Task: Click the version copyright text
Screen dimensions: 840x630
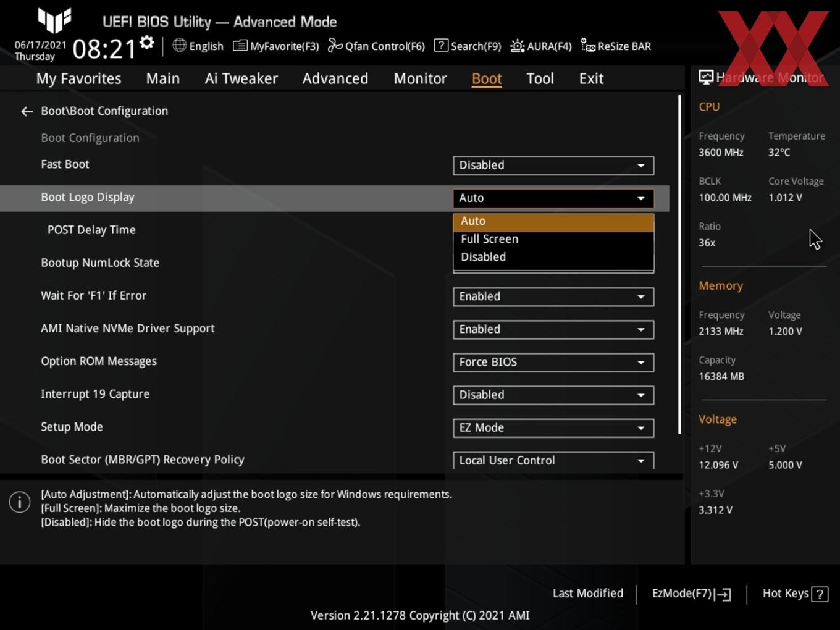Action: tap(420, 615)
